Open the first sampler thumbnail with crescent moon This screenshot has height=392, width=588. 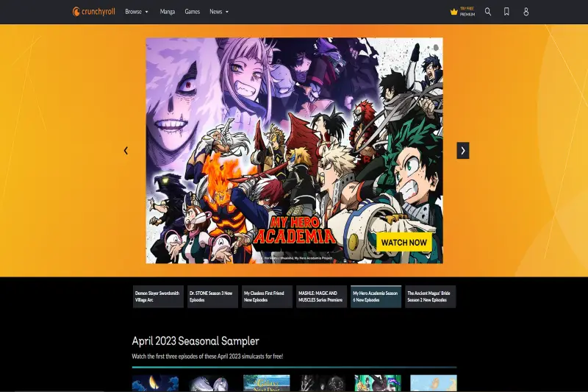[155, 383]
